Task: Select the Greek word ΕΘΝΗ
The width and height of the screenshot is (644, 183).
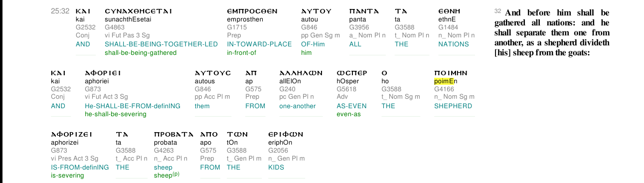Action: pyautogui.click(x=449, y=11)
